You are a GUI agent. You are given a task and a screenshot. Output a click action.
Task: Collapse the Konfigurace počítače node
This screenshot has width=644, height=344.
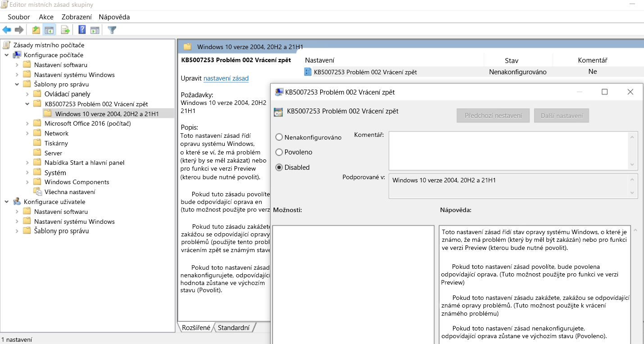coord(6,55)
